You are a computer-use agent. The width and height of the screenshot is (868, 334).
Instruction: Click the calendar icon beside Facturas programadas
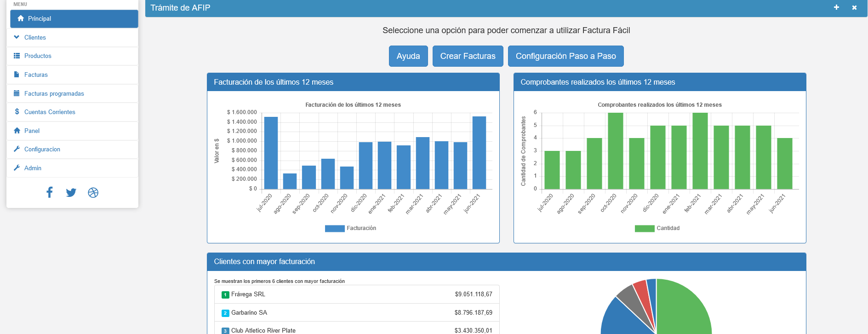[17, 93]
